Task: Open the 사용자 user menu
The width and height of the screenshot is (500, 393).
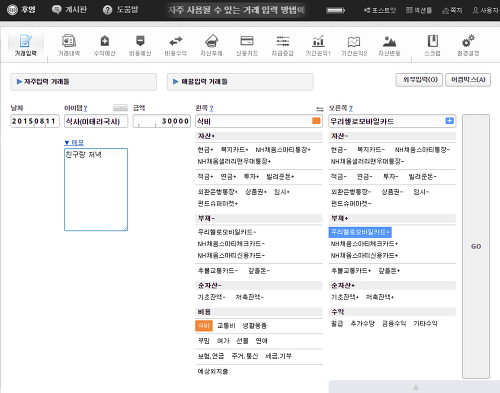Action: pyautogui.click(x=485, y=10)
